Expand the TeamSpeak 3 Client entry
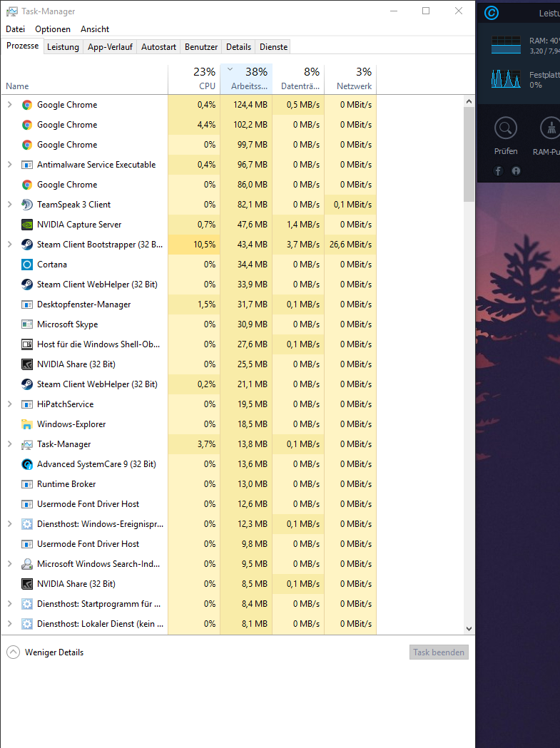This screenshot has height=748, width=560. pos(9,205)
